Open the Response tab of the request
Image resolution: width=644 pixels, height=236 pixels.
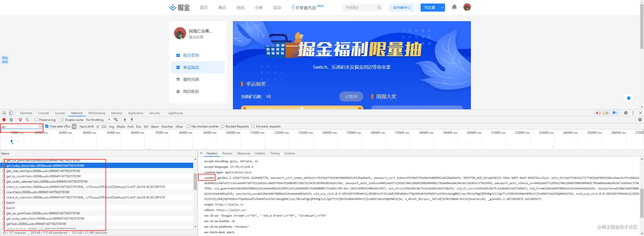[244, 153]
